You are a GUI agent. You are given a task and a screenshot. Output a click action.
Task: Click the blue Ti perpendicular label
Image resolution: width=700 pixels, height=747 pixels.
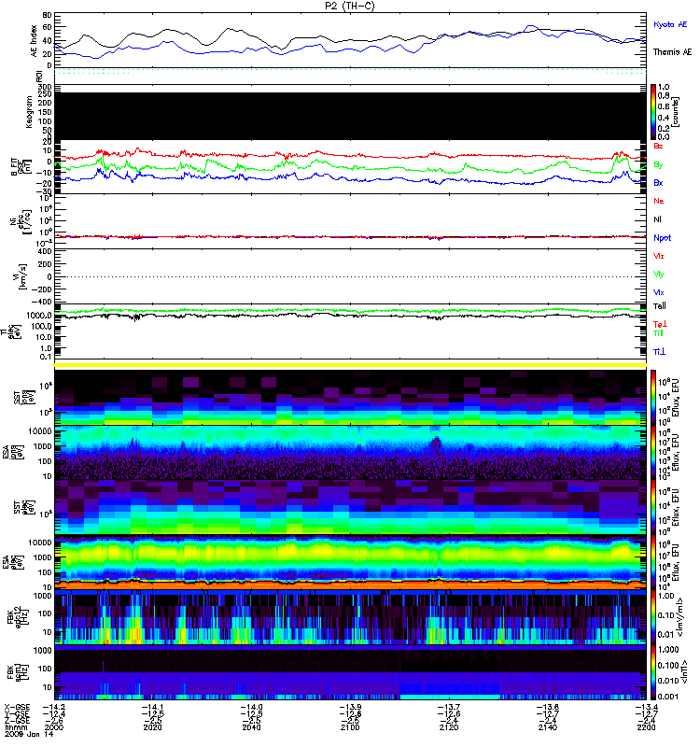pos(659,352)
